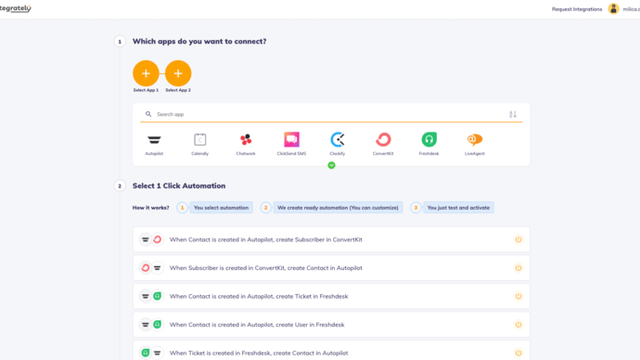The image size is (640, 360).
Task: Choose the ConvertKit app icon
Action: pyautogui.click(x=383, y=140)
